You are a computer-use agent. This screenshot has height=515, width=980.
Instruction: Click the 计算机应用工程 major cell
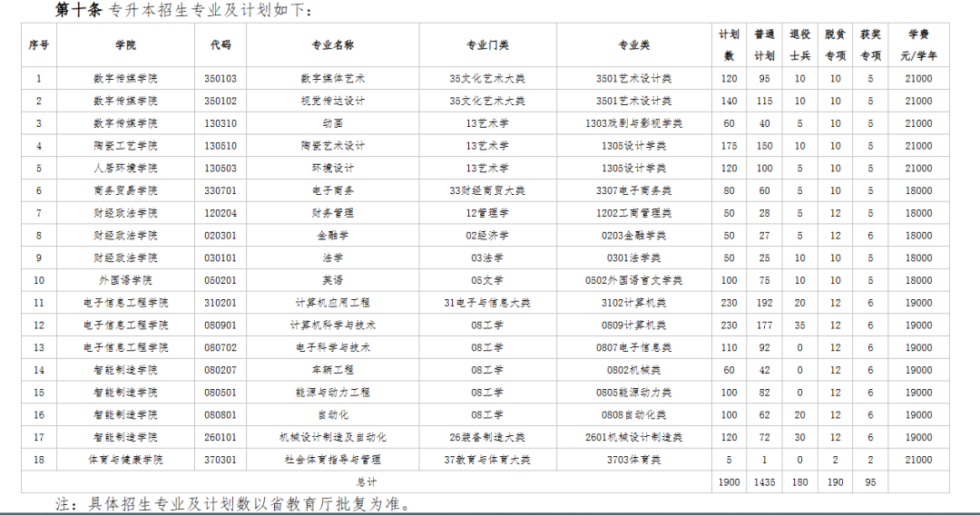pyautogui.click(x=332, y=303)
